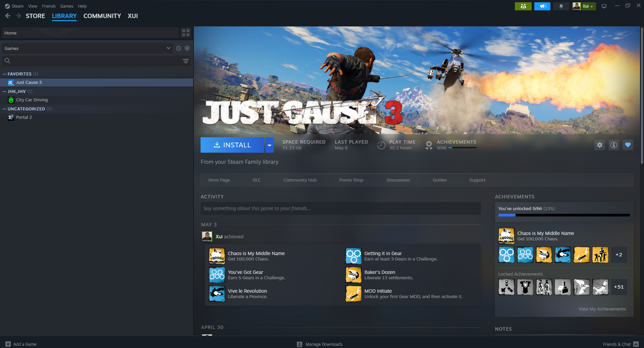Collapse the FAVORITES category
This screenshot has height=348, width=644.
pos(5,74)
